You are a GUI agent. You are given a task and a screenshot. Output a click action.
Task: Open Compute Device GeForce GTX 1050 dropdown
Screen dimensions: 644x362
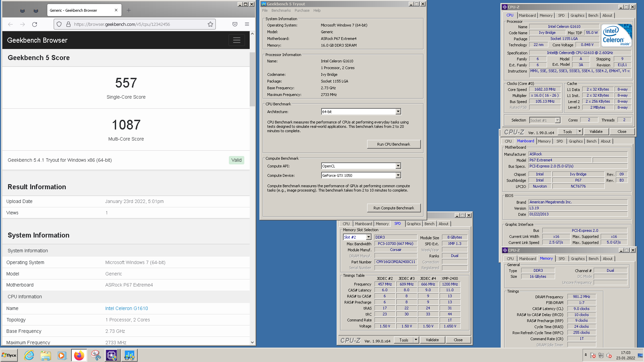point(398,175)
